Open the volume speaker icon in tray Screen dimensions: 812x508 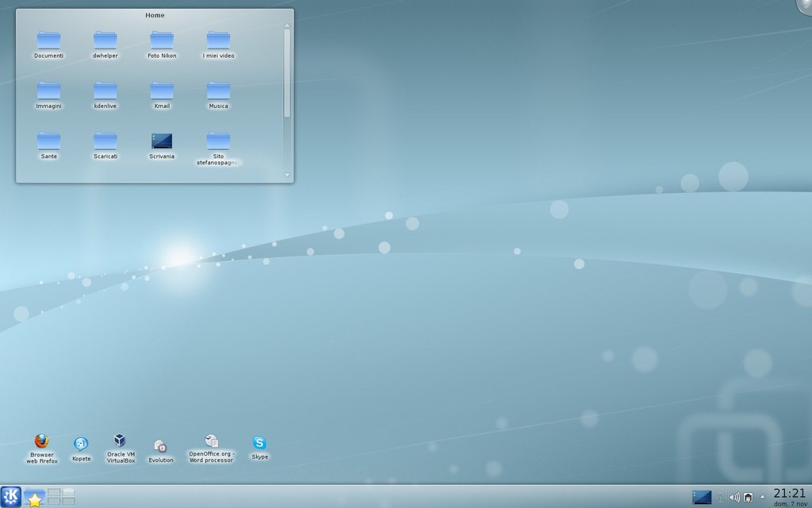pos(734,498)
